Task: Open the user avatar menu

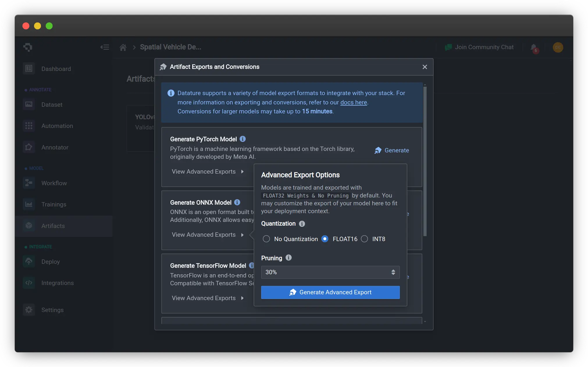Action: 557,47
